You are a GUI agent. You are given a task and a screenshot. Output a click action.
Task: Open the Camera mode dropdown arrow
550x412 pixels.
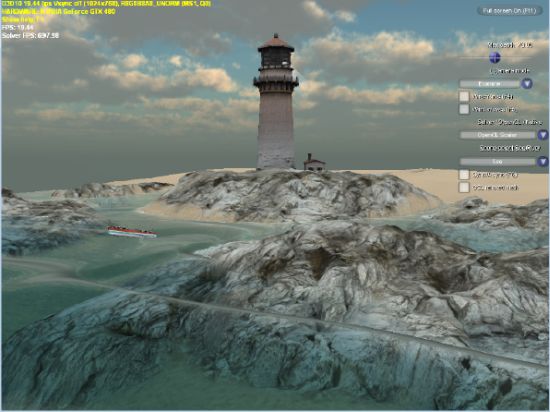click(526, 84)
